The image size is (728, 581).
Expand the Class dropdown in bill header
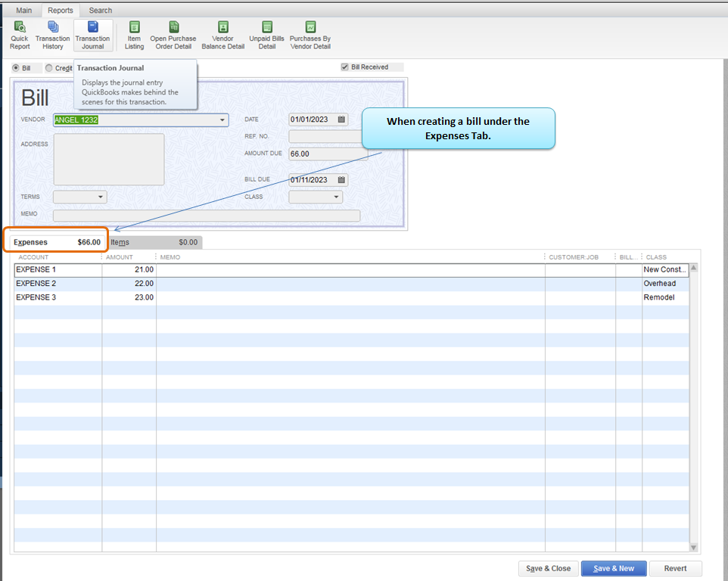point(336,197)
